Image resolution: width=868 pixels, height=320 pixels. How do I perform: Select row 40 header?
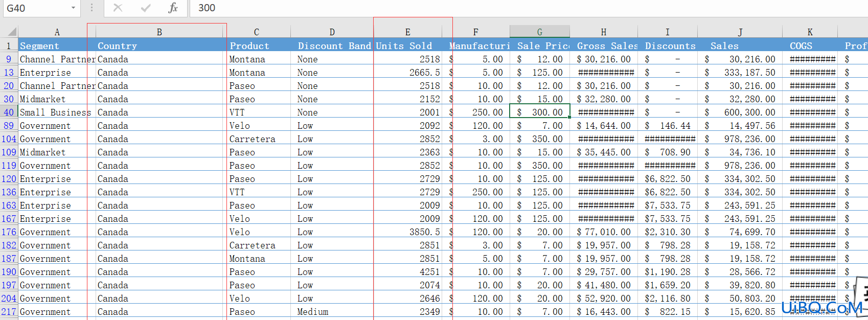(9, 112)
